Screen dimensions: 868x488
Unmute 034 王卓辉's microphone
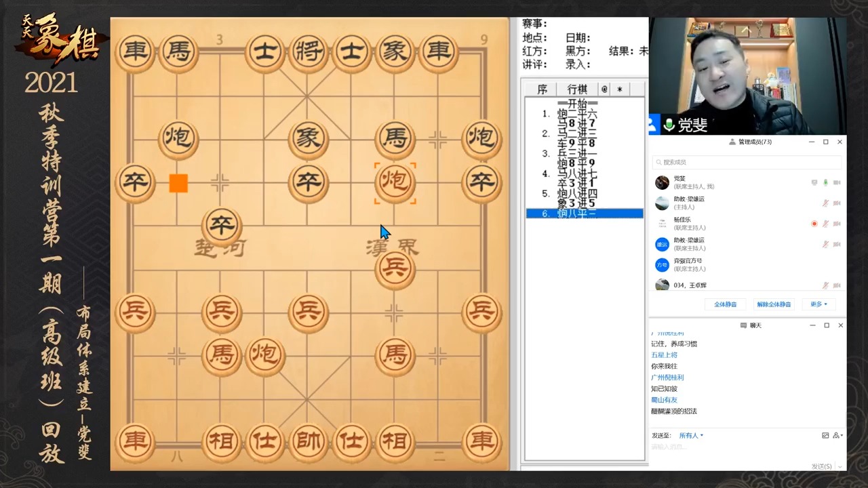tap(825, 285)
